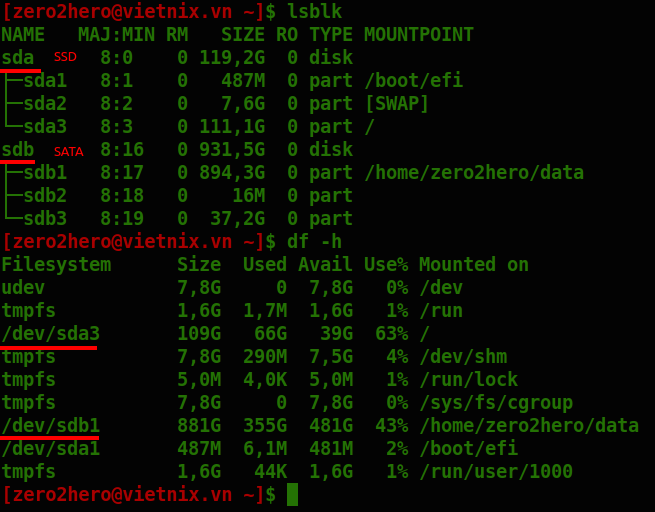Click the [SWAP] mountpoint text

[396, 103]
